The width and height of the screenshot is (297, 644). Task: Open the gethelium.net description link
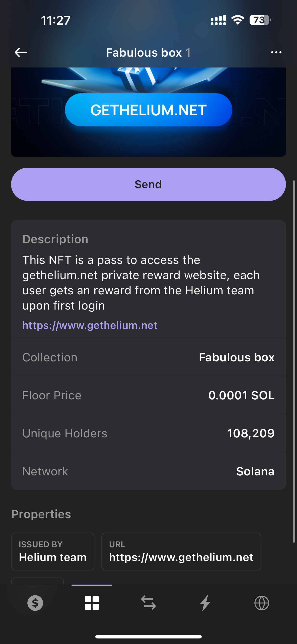[x=90, y=325]
